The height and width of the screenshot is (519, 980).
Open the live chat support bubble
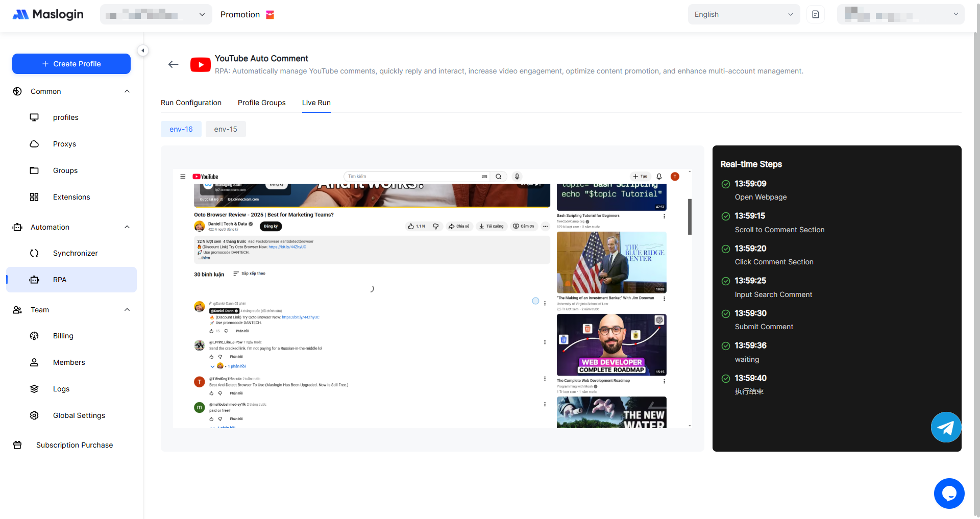949,493
